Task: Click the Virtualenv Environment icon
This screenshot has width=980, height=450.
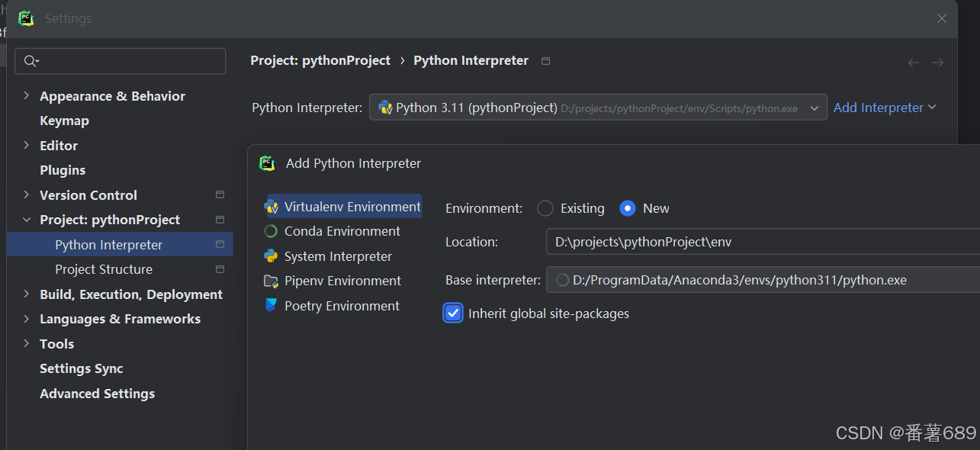Action: click(x=271, y=207)
